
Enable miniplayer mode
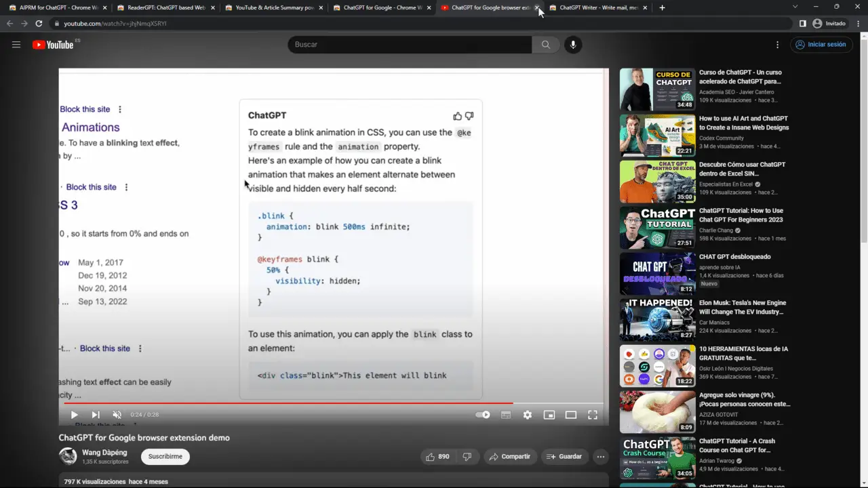tap(549, 415)
